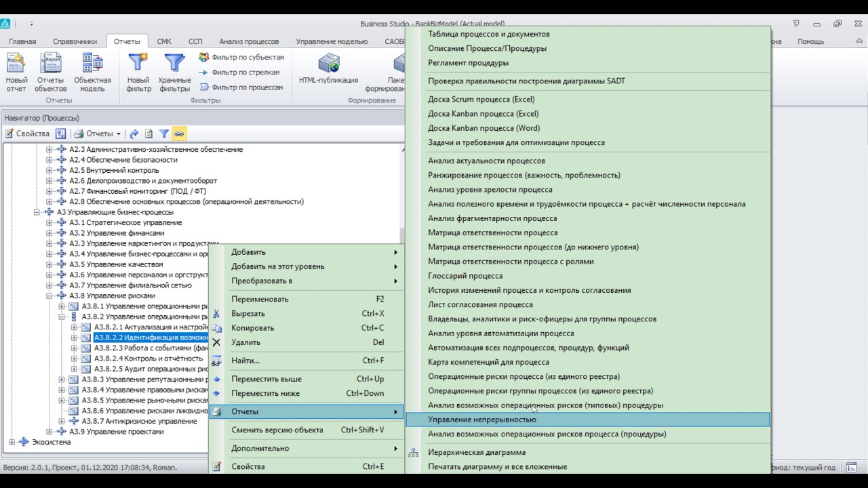
Task: Expand Преобразовать в submenu
Action: (x=307, y=281)
